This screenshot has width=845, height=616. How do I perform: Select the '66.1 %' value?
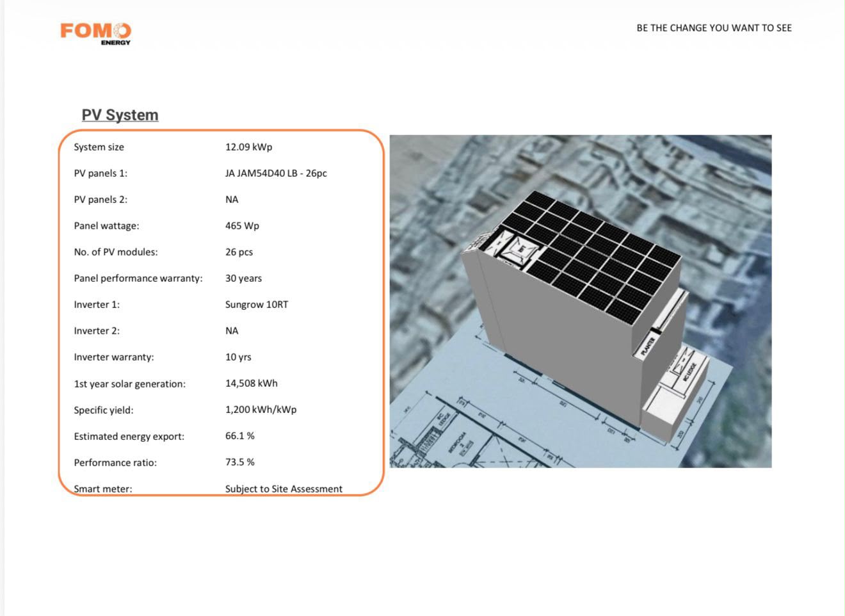pyautogui.click(x=240, y=436)
